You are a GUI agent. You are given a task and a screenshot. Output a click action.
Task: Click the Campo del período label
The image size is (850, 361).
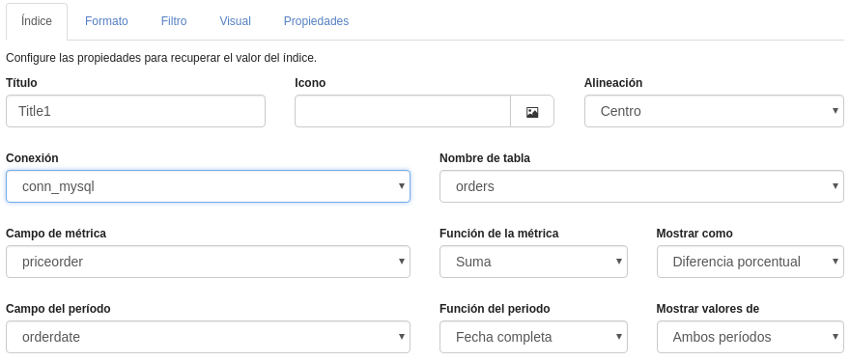point(58,309)
